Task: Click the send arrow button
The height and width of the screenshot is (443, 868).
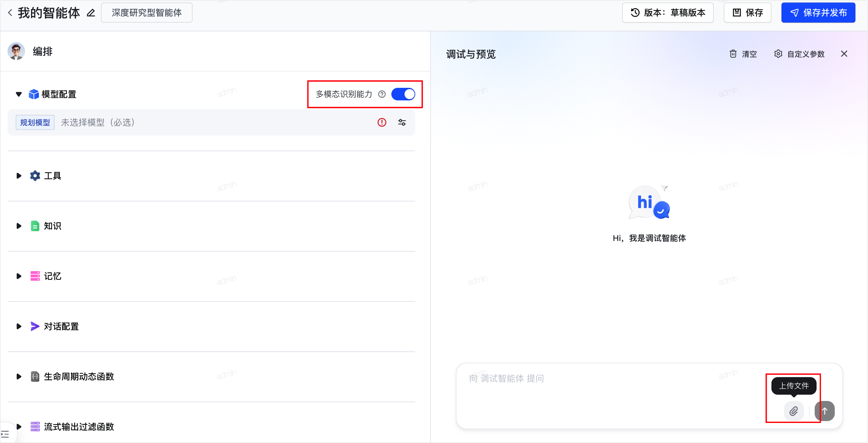Action: pyautogui.click(x=824, y=411)
